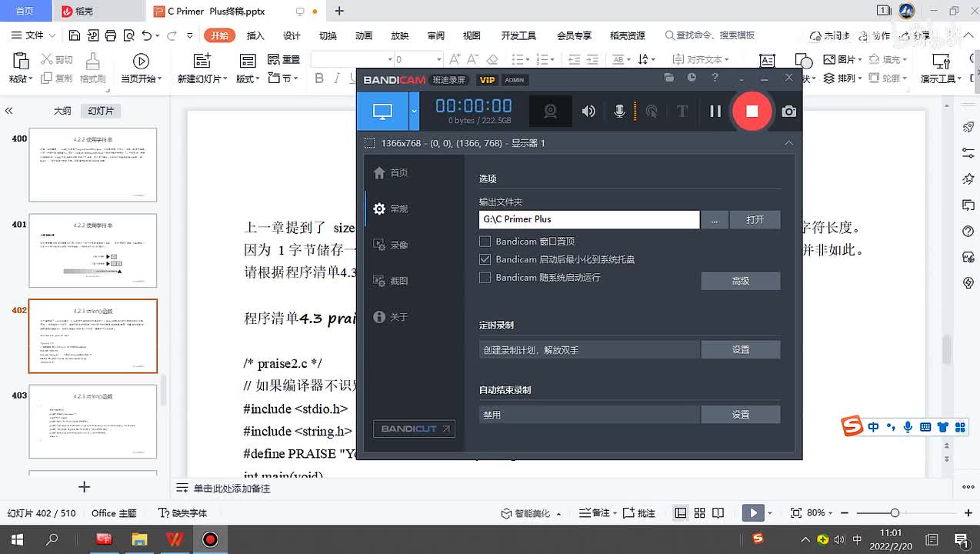Click the WPS print icon
The width and height of the screenshot is (980, 554).
click(x=111, y=35)
